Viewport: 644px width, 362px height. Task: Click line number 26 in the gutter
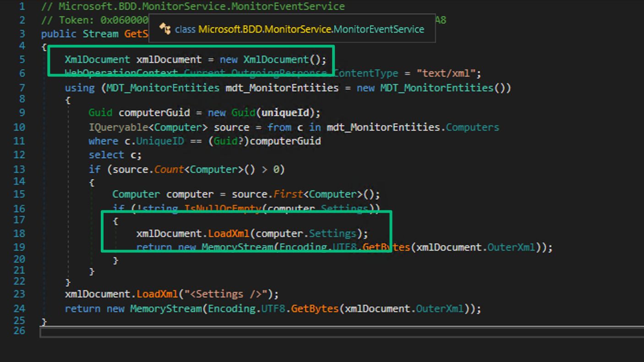(19, 330)
